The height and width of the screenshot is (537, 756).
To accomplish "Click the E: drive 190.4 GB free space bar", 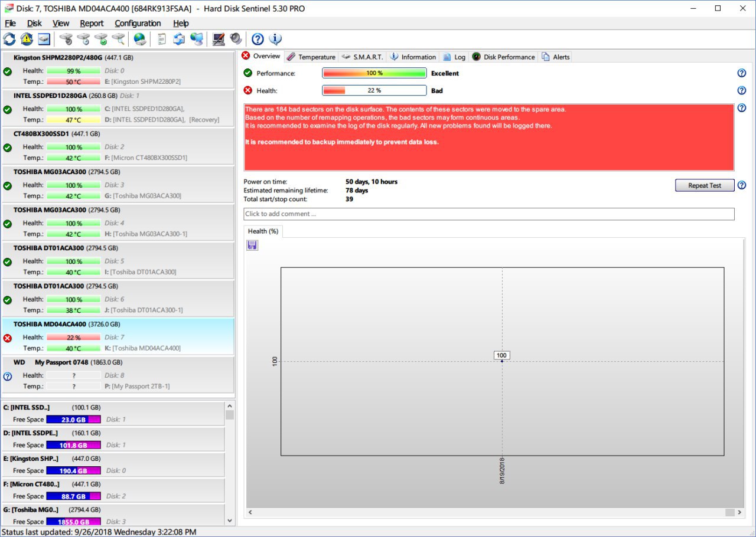I will point(73,470).
